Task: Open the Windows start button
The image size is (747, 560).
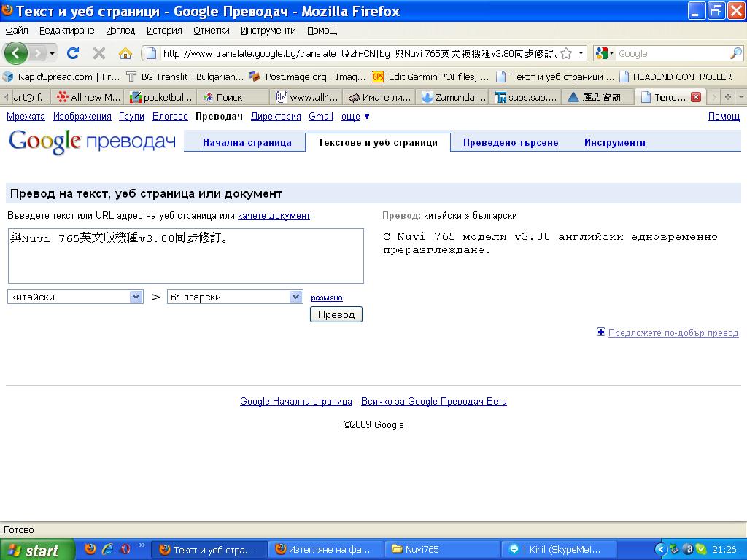Action: [37, 550]
